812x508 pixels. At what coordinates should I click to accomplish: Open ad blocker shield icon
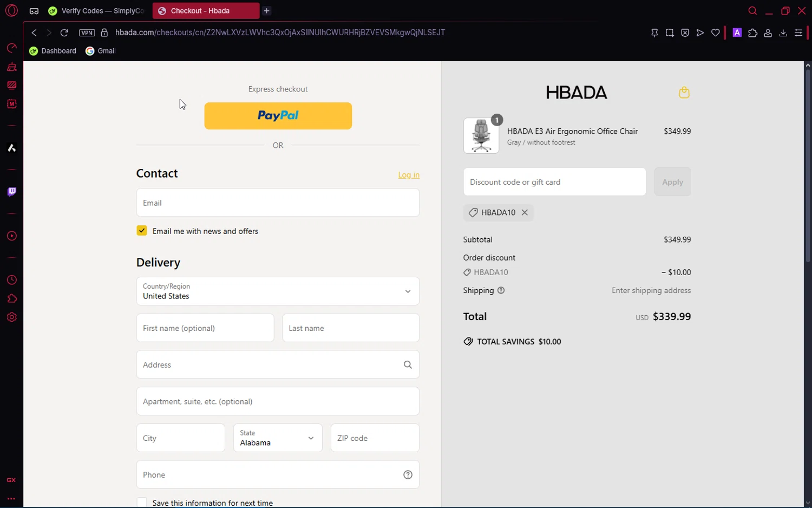pos(685,33)
